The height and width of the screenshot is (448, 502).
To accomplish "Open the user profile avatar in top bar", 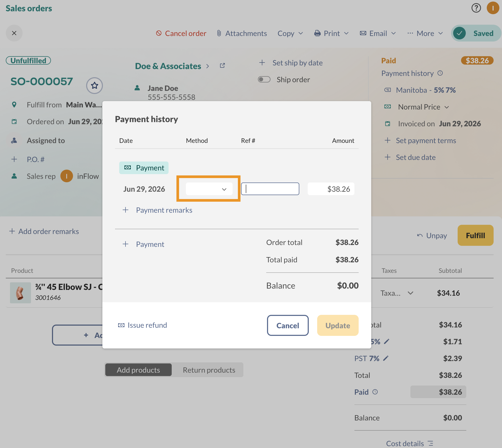I will point(493,8).
